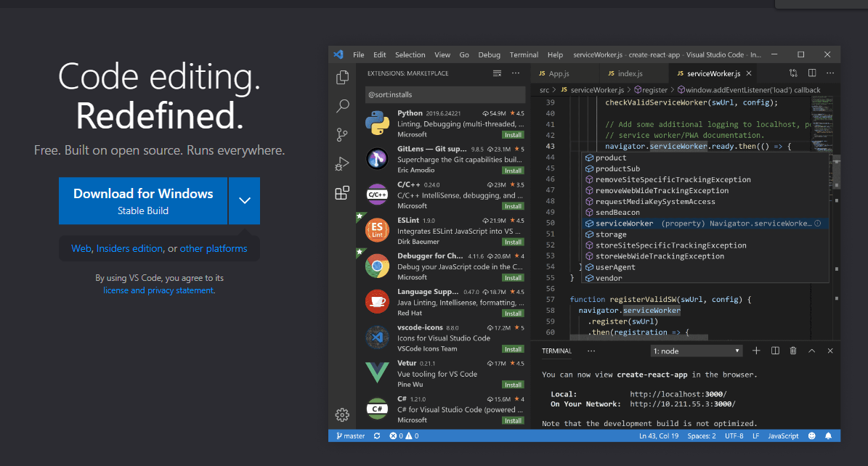
Task: Click the errors and warnings count in status bar
Action: tap(404, 436)
